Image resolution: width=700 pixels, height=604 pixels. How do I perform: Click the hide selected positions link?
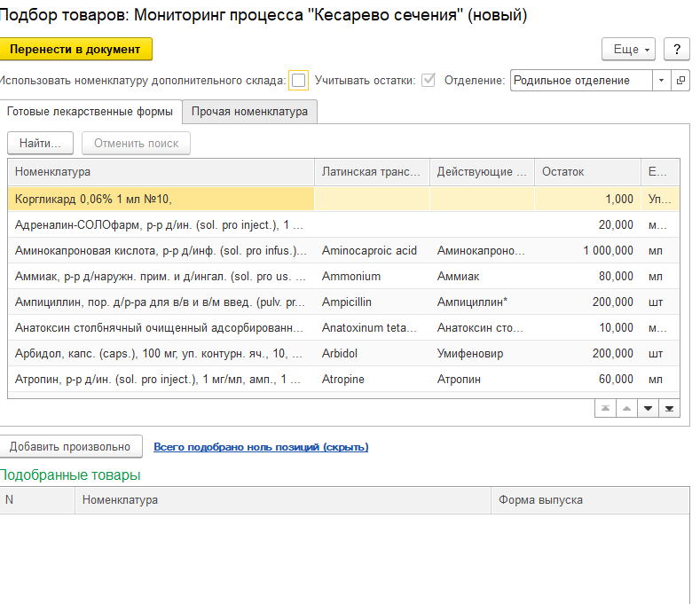[261, 447]
